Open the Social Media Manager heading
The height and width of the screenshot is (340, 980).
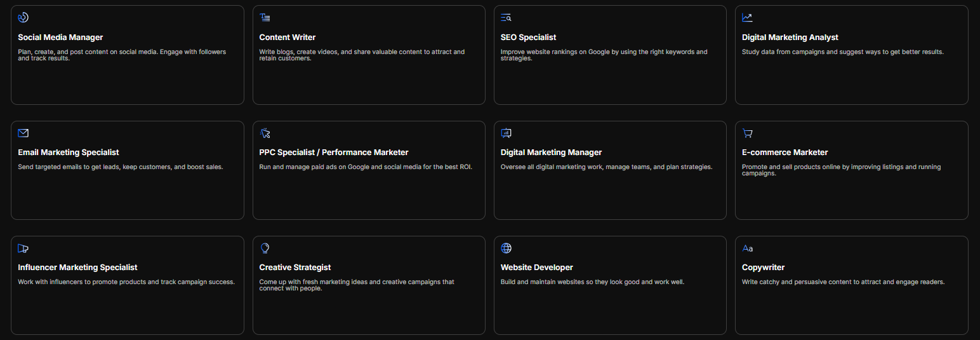coord(60,37)
